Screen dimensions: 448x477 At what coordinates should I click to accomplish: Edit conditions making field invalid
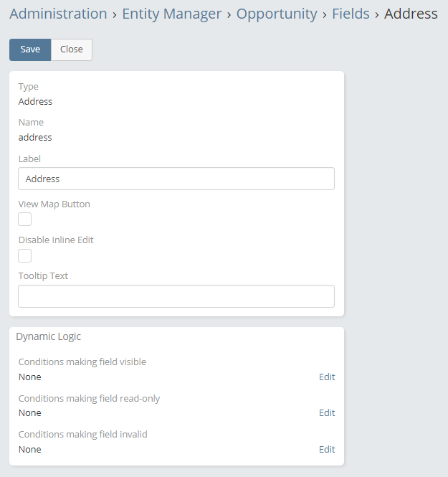tap(327, 450)
